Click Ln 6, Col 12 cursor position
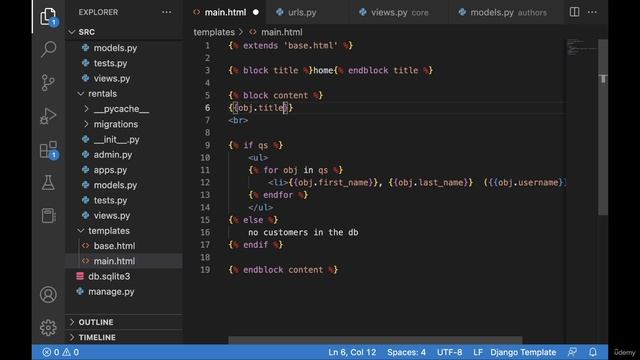The height and width of the screenshot is (360, 640). (352, 352)
